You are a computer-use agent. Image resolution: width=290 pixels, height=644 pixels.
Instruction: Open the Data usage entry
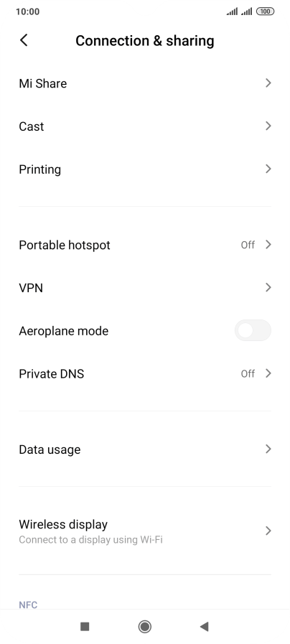[145, 449]
